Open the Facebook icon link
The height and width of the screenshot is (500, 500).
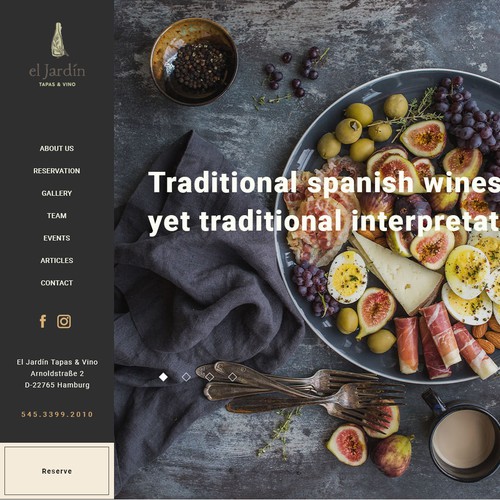click(43, 321)
